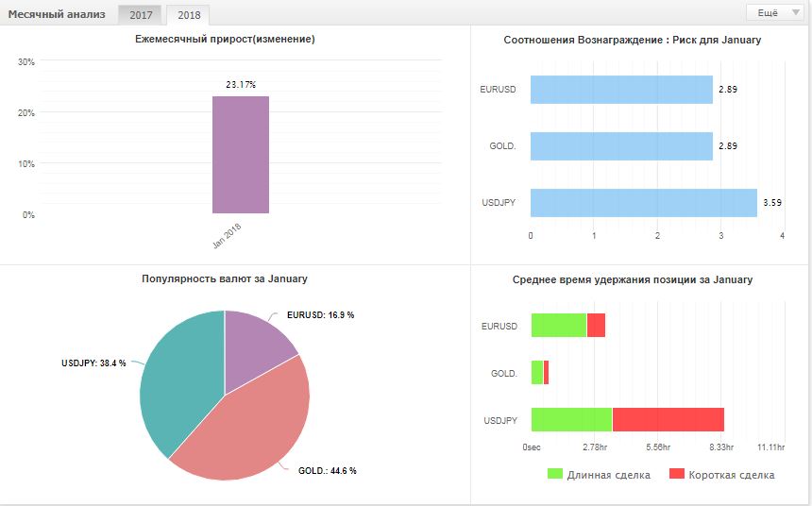Image resolution: width=812 pixels, height=506 pixels.
Task: Click the Jan 2018 axis label
Action: (227, 236)
